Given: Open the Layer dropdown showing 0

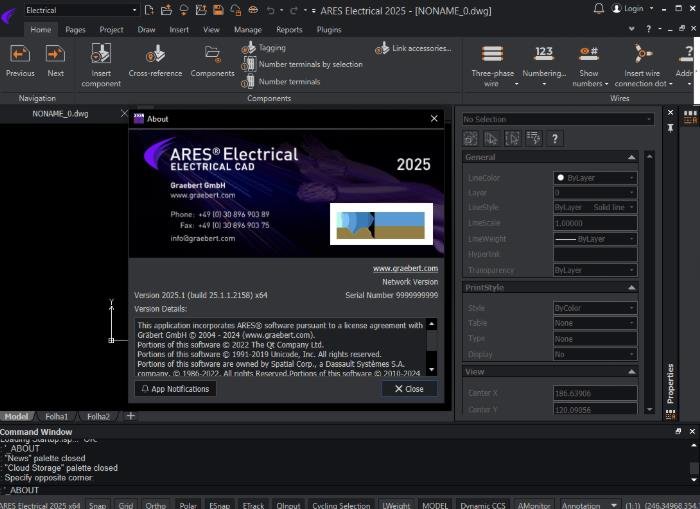Looking at the screenshot, I should point(595,192).
